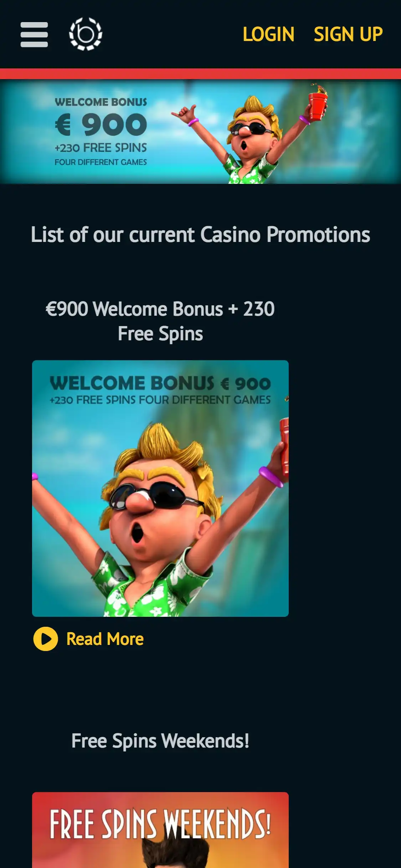
Task: Click the red notification bar under the header
Action: pos(200,74)
